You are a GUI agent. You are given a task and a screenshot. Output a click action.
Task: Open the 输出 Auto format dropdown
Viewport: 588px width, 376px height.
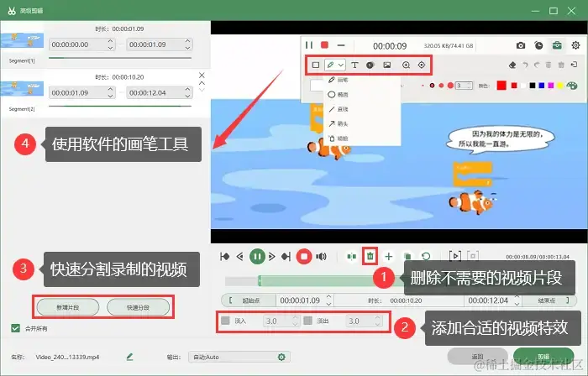click(x=239, y=358)
